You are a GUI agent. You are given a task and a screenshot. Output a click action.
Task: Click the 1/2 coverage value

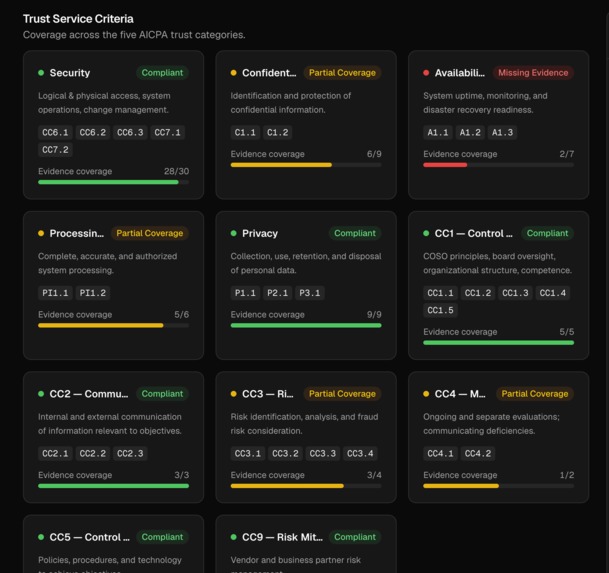(567, 475)
